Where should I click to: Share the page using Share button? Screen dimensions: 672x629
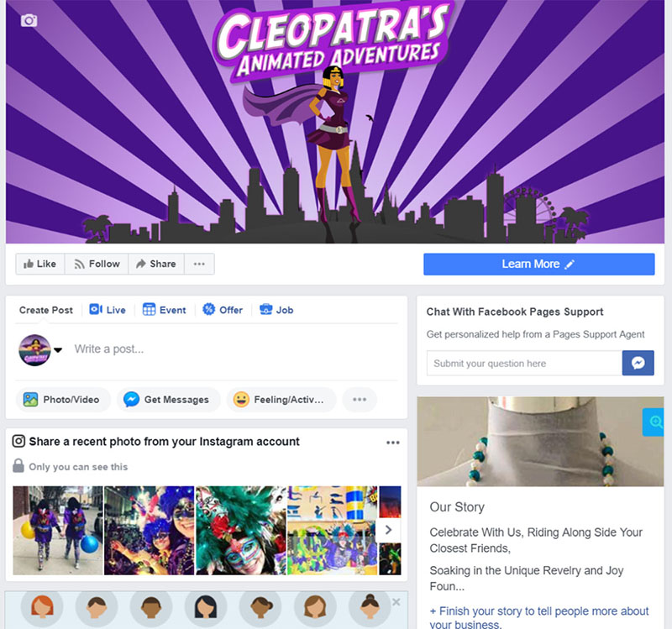click(x=156, y=264)
